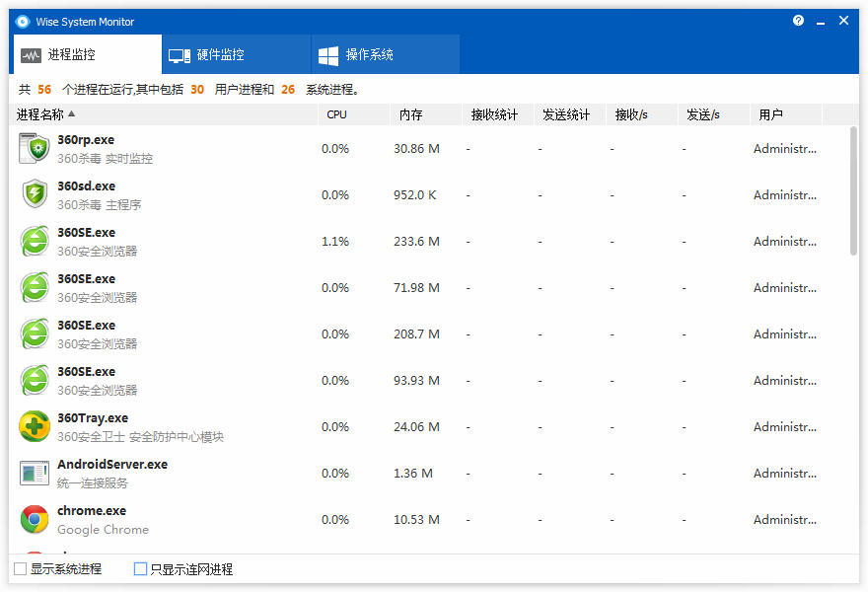This screenshot has width=868, height=592.
Task: Click the monitor icon on 硬件监控 tab
Action: (x=180, y=53)
